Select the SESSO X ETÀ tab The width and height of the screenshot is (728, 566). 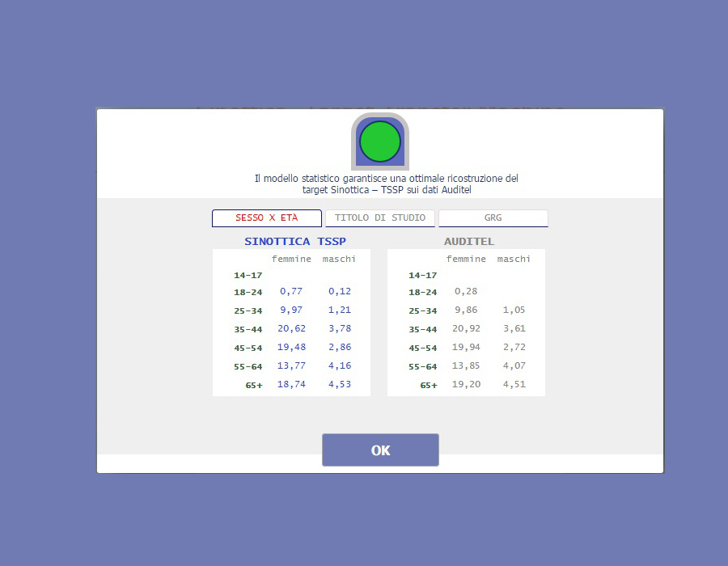[266, 218]
